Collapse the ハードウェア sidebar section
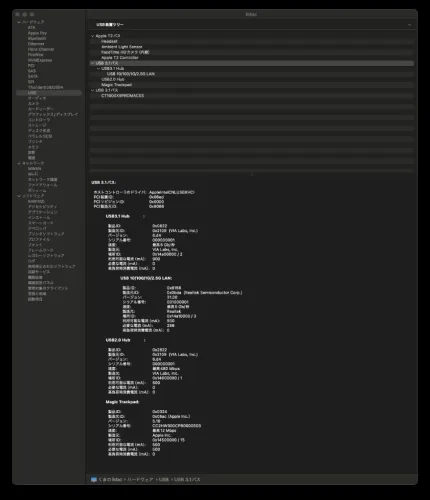 [x=19, y=22]
